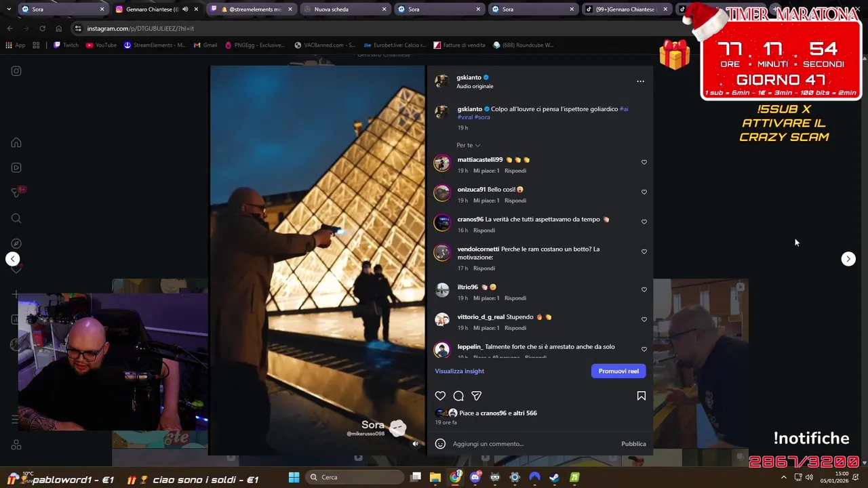
Task: Open vittorio_d_g_real's profile avatar
Action: click(x=442, y=320)
